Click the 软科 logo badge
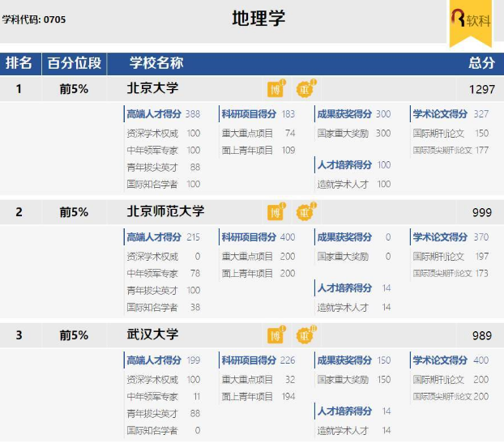The image size is (504, 443). pyautogui.click(x=470, y=21)
